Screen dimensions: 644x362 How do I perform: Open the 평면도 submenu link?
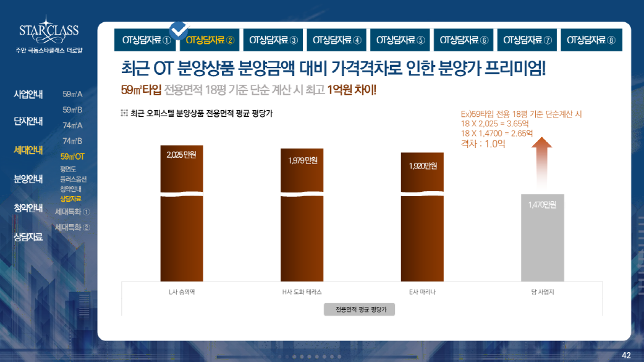68,169
